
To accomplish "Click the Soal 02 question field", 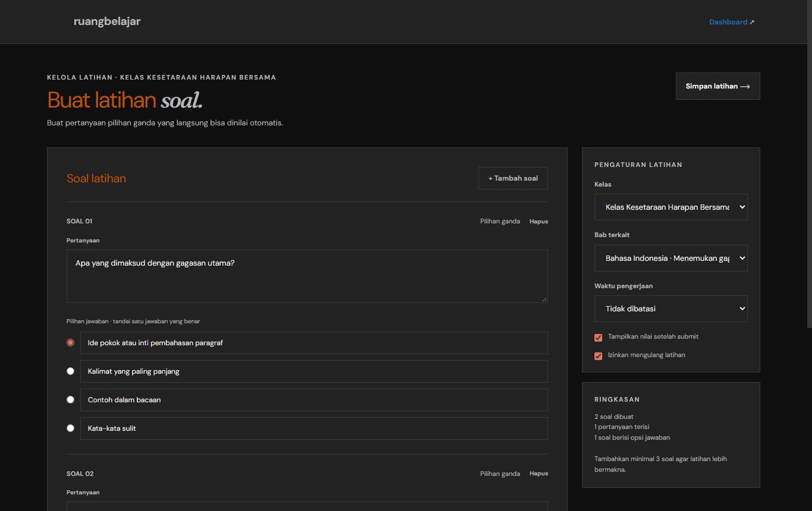I will pyautogui.click(x=307, y=506).
